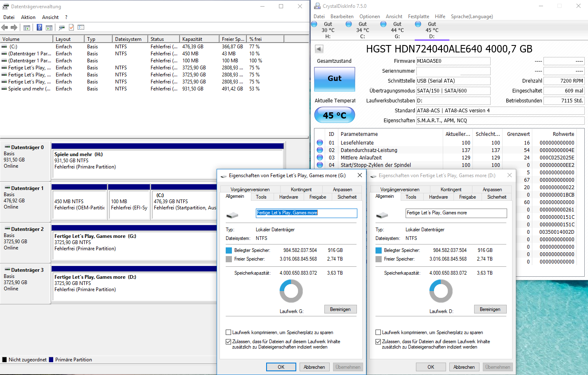
Task: Select the D: drive health orb
Action: 418,24
